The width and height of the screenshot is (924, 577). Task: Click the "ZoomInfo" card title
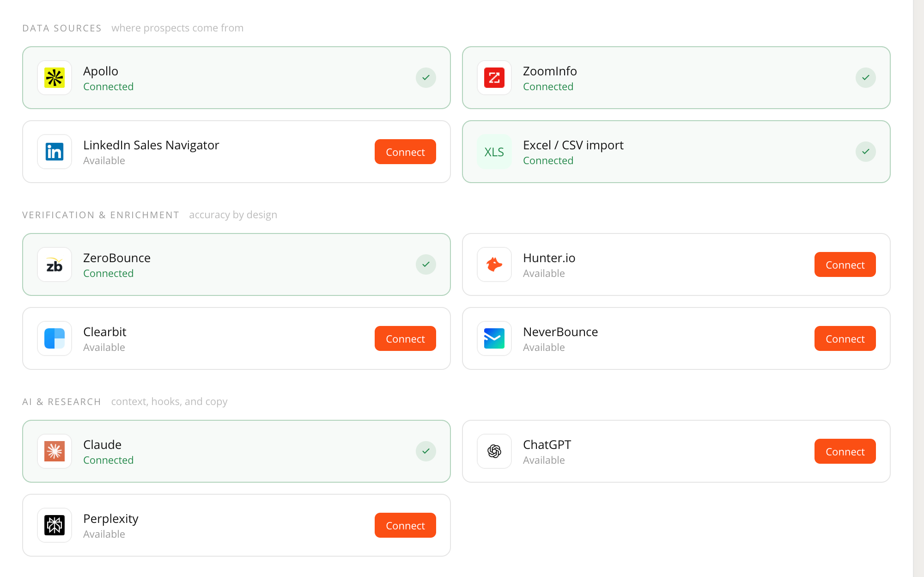pos(550,71)
